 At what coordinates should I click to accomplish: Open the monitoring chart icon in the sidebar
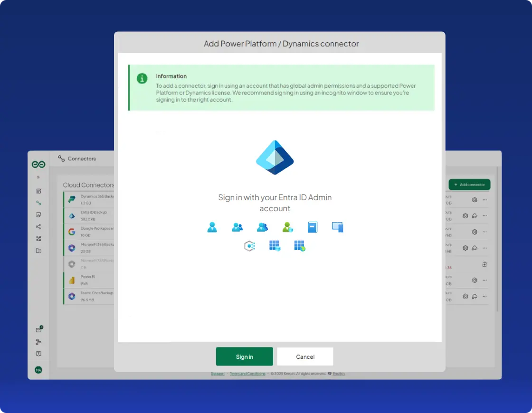pos(38,215)
